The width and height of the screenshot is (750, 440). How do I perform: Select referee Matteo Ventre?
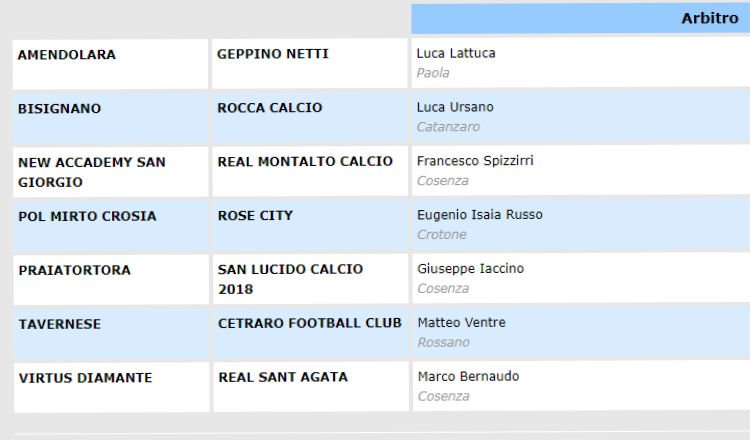[461, 323]
